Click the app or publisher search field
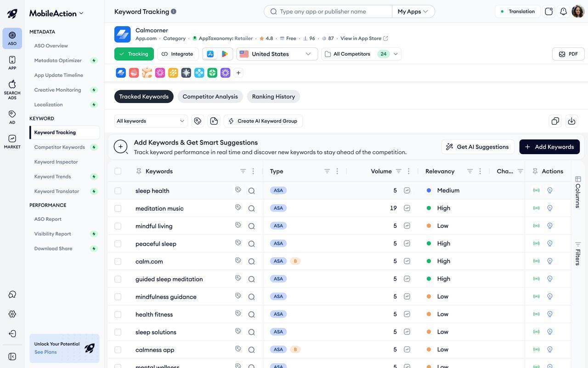 (x=328, y=11)
